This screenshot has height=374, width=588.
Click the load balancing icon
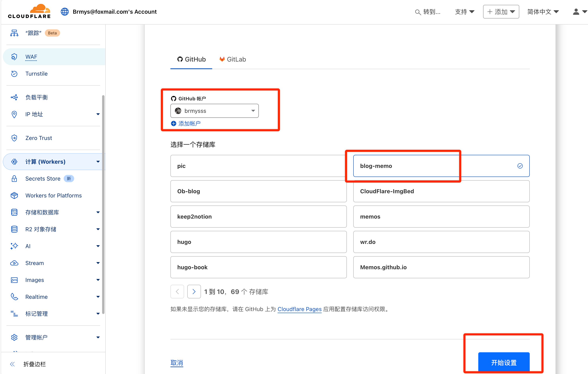coord(14,97)
